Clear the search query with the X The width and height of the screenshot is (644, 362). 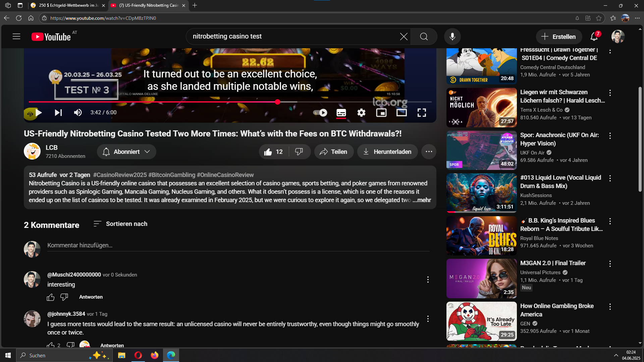pyautogui.click(x=404, y=37)
